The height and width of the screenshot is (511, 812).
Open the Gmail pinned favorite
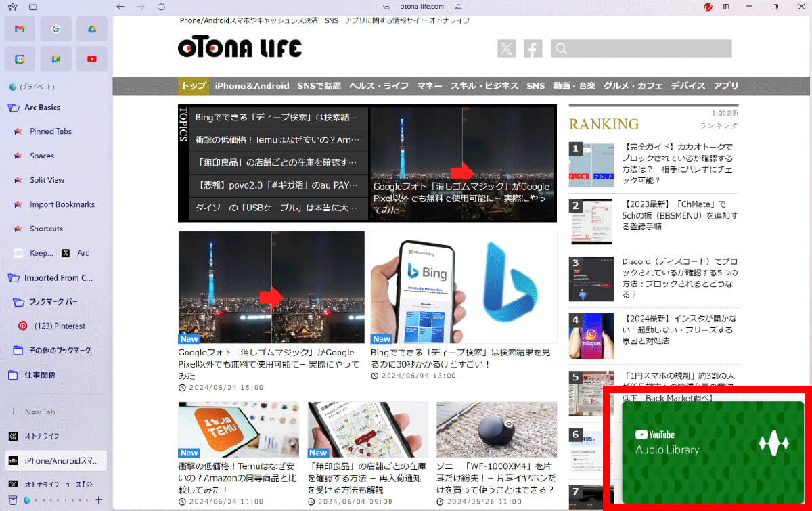coord(20,29)
